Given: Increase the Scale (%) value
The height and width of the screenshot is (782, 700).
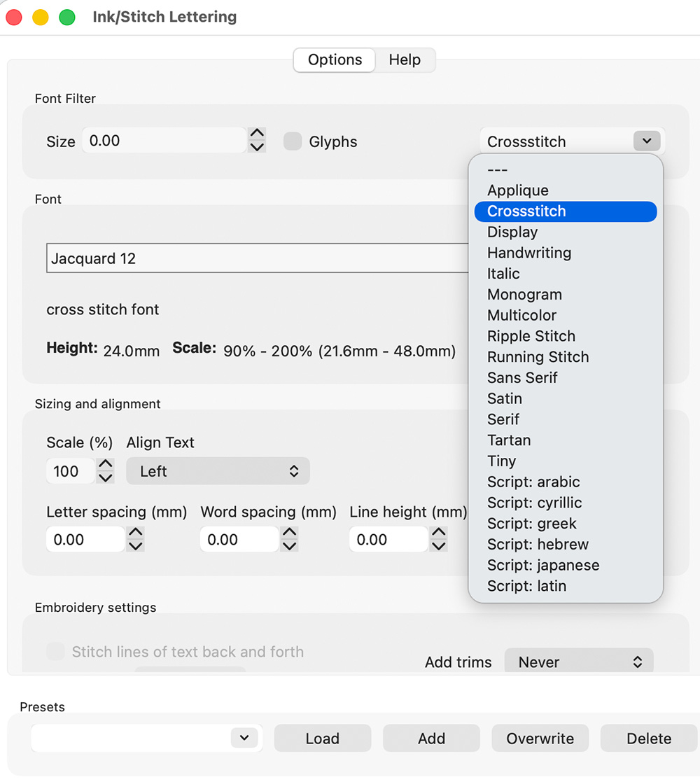Looking at the screenshot, I should pos(105,465).
